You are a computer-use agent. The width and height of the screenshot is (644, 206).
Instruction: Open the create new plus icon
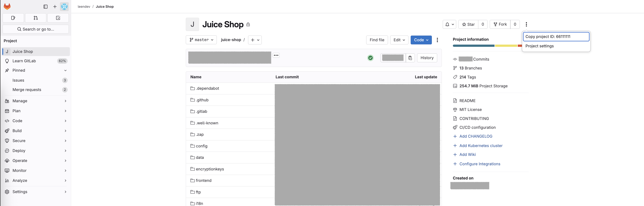(55, 6)
